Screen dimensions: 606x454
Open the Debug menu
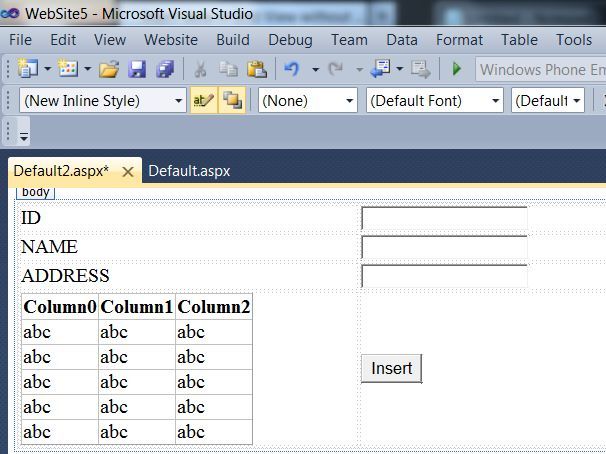tap(290, 40)
